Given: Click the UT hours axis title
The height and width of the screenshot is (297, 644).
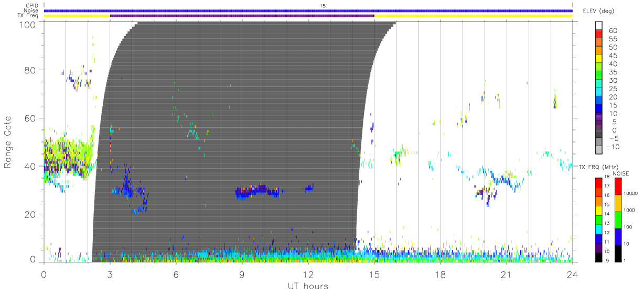Looking at the screenshot, I should (x=308, y=287).
